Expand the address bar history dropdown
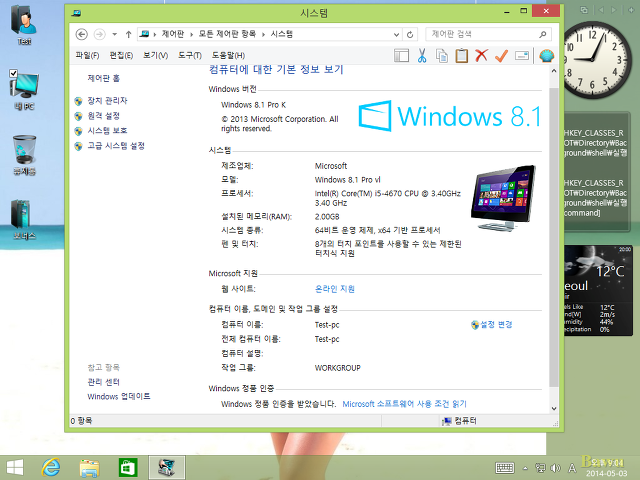The image size is (640, 480). tap(396, 35)
